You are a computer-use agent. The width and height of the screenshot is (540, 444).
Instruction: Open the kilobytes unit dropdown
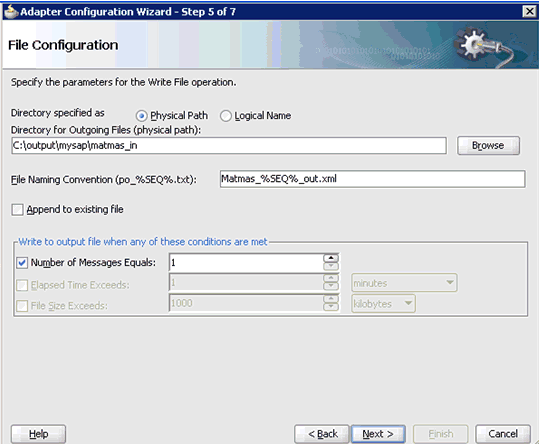coord(383,303)
